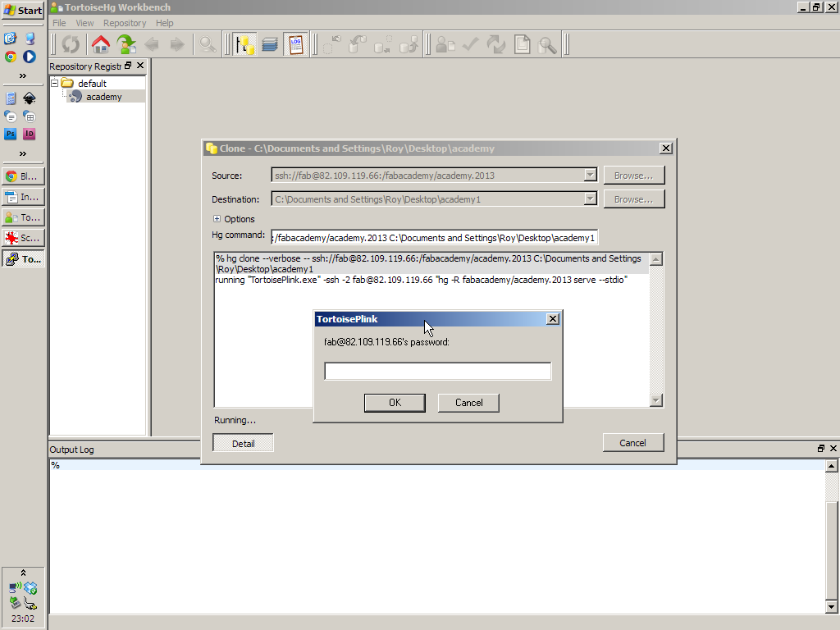840x630 pixels.
Task: Launch InDesign from quick launch bar
Action: pos(29,134)
